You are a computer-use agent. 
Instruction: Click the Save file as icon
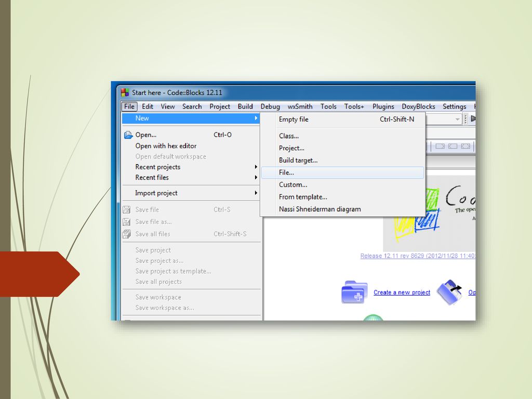coord(127,222)
